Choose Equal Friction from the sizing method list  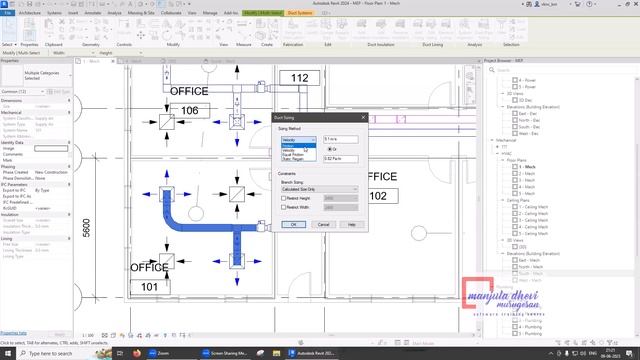(x=298, y=155)
